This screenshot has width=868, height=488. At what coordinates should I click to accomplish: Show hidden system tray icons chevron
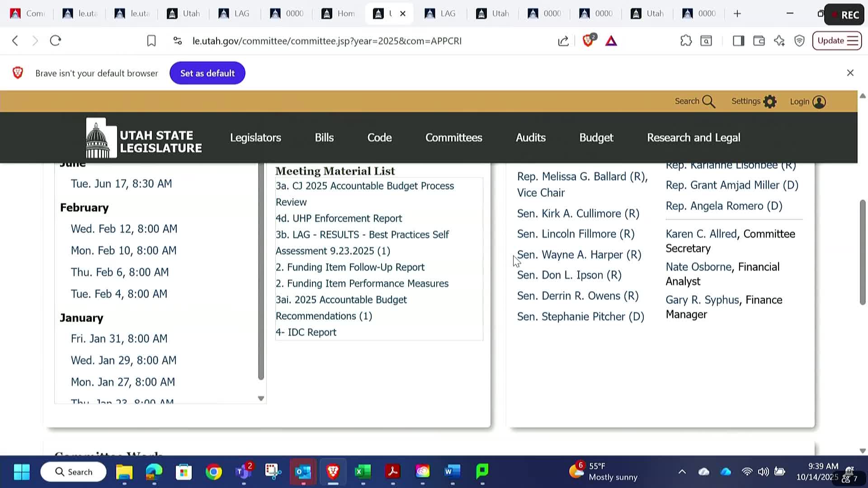pyautogui.click(x=682, y=472)
